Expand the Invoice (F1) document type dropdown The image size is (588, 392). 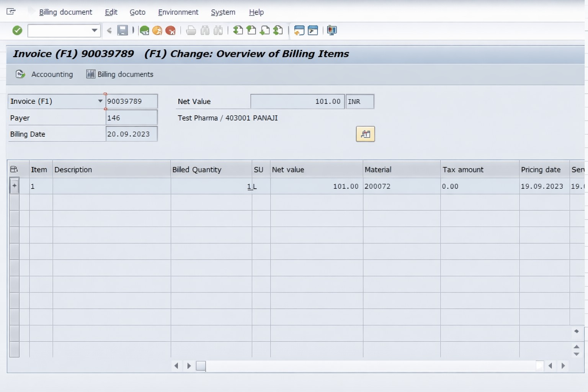coord(100,101)
